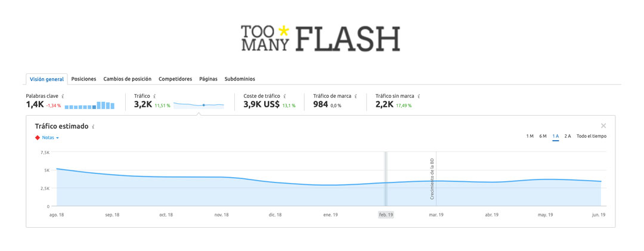Viewport: 644px width, 251px height.
Task: Click the Palabras clave bar chart thumbnail
Action: (x=89, y=105)
